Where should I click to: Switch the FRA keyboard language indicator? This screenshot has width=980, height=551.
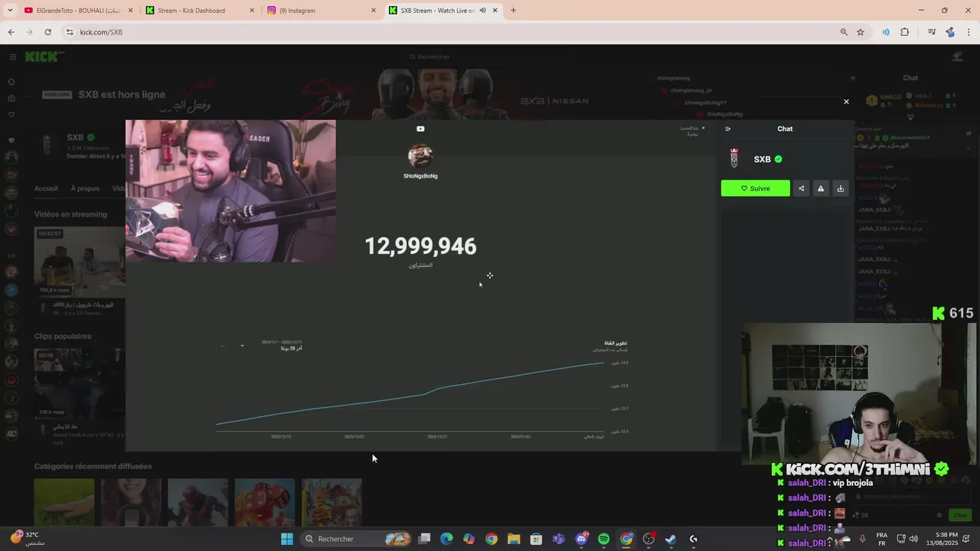tap(882, 539)
